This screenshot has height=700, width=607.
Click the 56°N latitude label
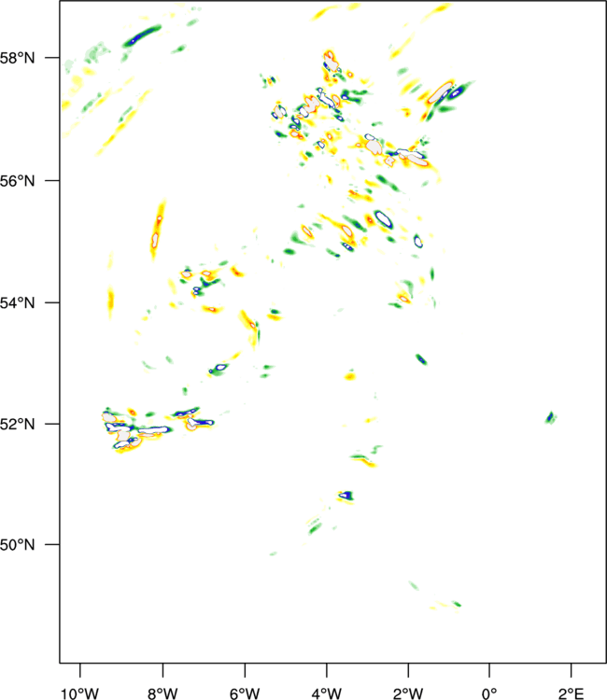(17, 181)
